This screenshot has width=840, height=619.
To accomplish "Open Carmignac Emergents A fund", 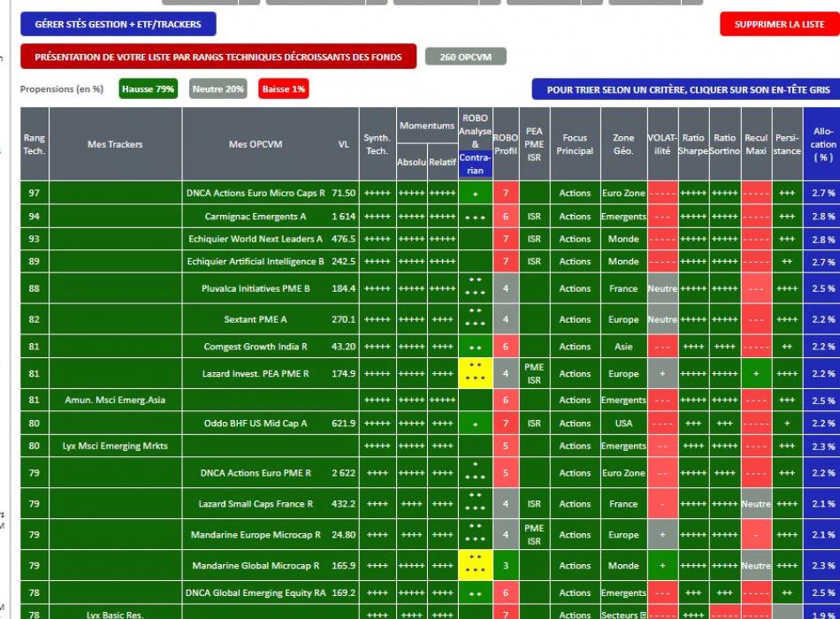I will tap(256, 217).
